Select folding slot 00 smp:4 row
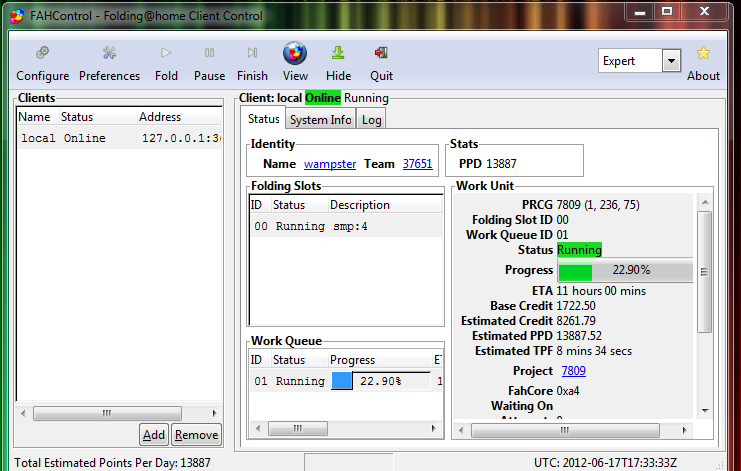Image resolution: width=741 pixels, height=471 pixels. click(346, 226)
